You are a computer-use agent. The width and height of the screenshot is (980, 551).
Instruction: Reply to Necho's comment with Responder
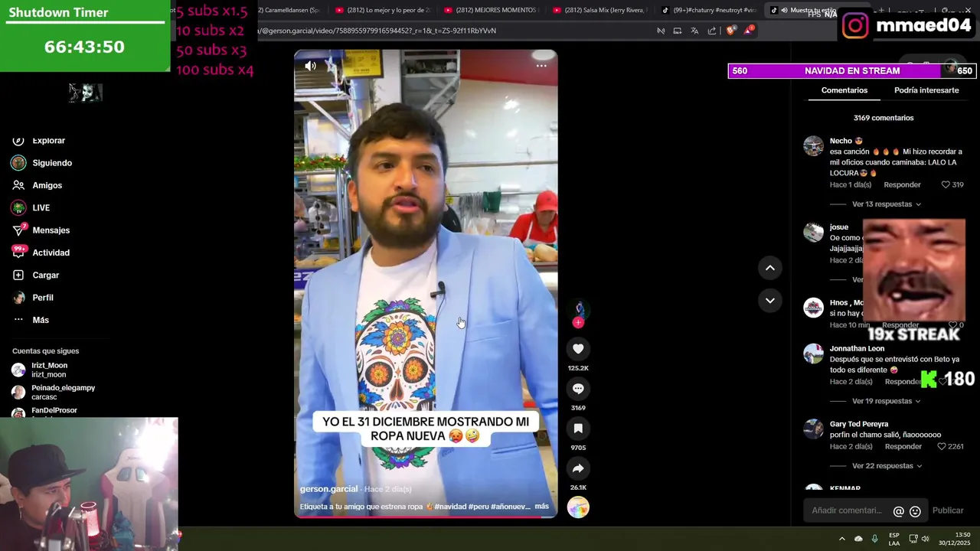click(x=902, y=184)
